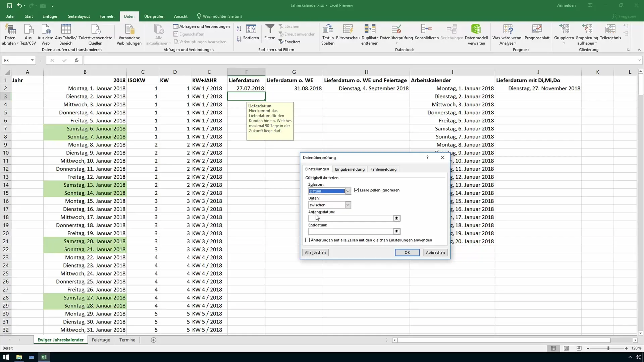This screenshot has width=644, height=362.
Task: Open Abfragen und Verbindungen pane
Action: point(201,26)
